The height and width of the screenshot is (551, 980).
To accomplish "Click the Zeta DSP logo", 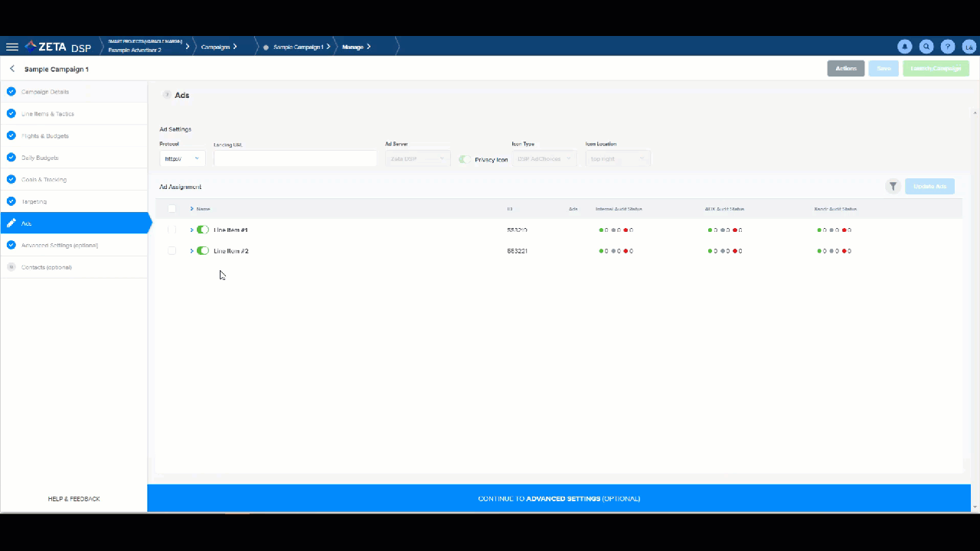I will pos(58,47).
